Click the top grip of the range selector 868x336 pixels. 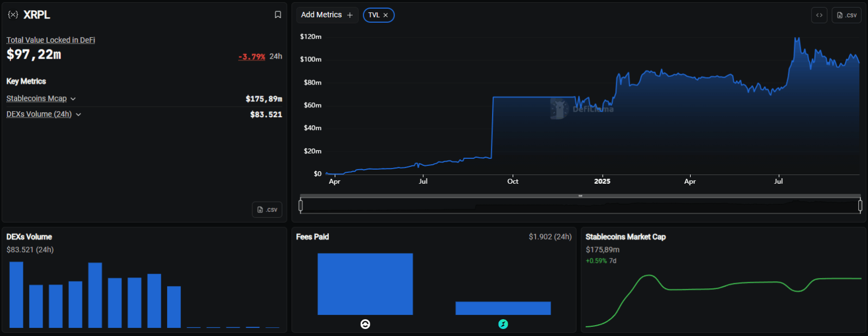pos(580,196)
